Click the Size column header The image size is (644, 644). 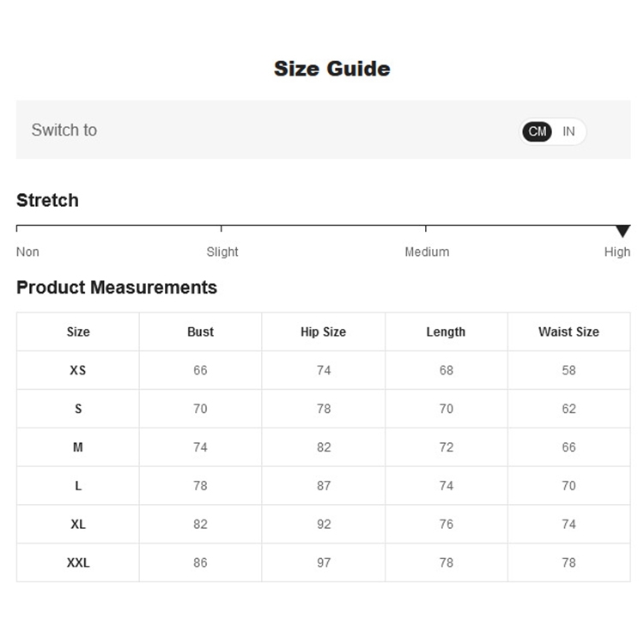point(78,331)
